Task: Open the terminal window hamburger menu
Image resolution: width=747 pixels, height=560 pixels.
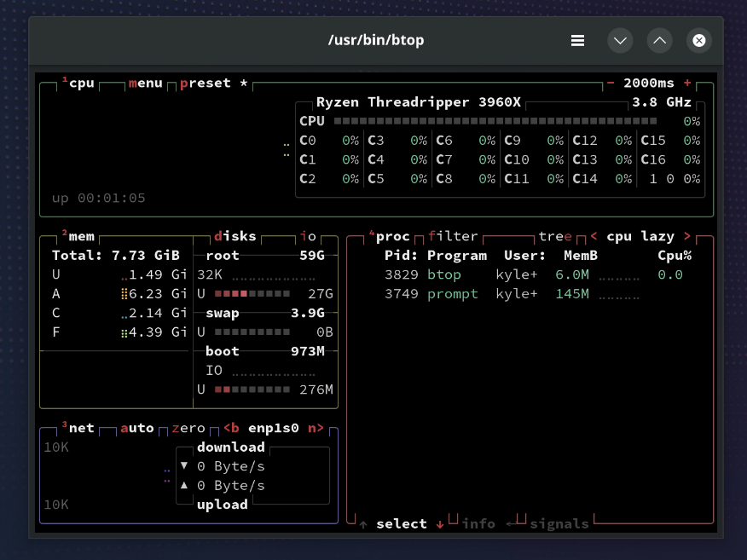Action: point(577,40)
